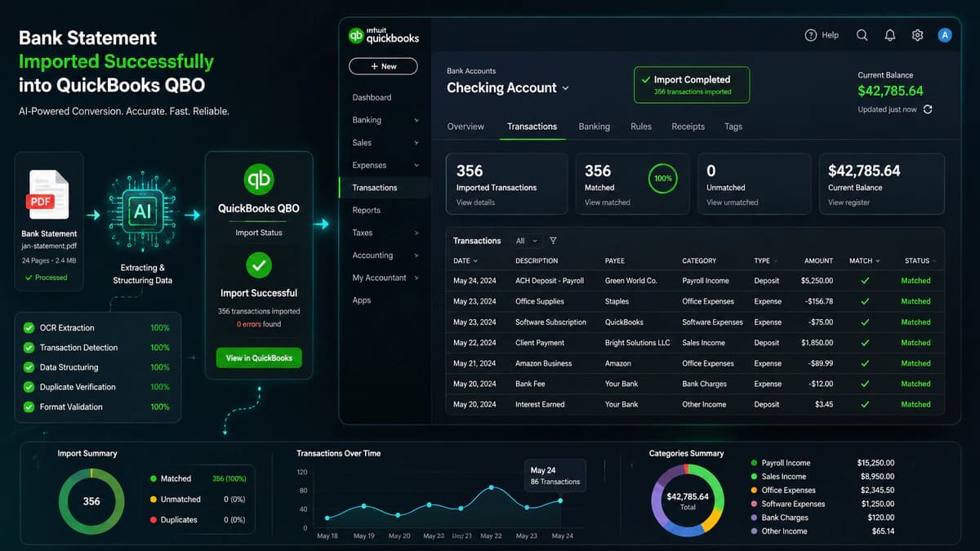Select the Transactions tab

point(532,127)
